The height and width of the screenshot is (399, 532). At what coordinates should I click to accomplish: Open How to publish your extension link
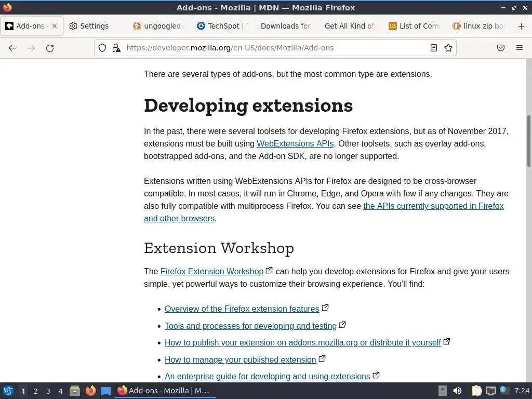click(303, 343)
